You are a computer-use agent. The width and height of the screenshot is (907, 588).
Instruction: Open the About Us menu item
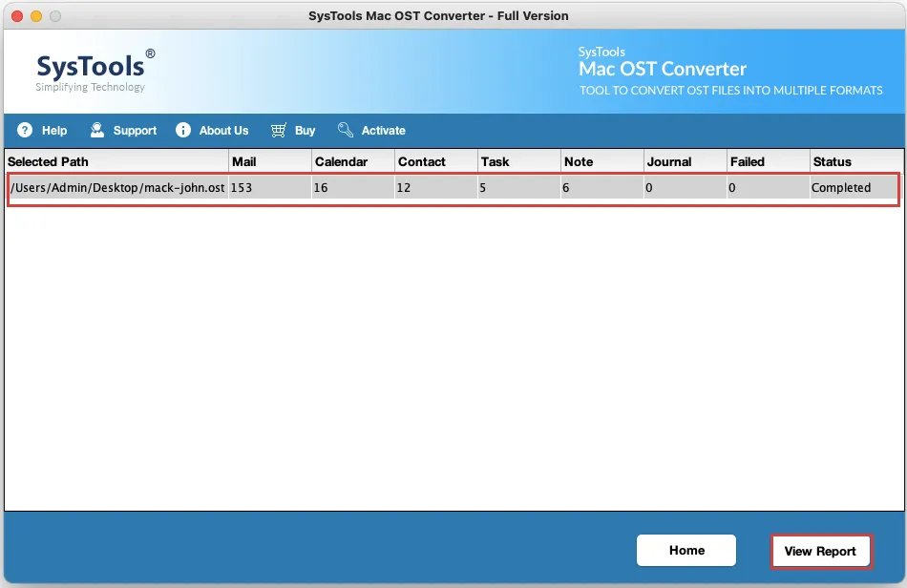(x=223, y=131)
